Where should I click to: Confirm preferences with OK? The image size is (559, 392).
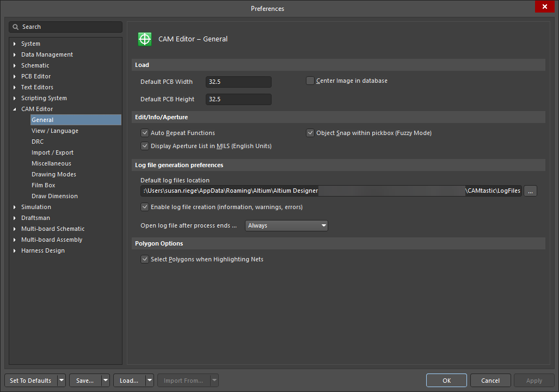tap(446, 380)
